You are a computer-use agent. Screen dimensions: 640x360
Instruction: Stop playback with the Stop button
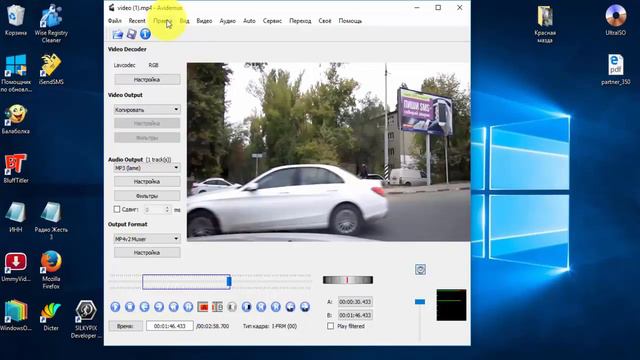(x=130, y=307)
